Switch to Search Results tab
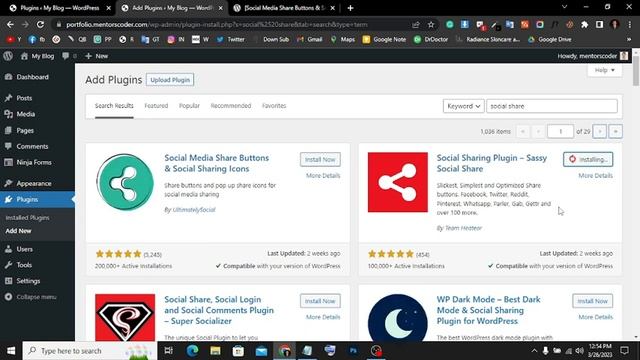The height and width of the screenshot is (360, 640). pyautogui.click(x=114, y=106)
